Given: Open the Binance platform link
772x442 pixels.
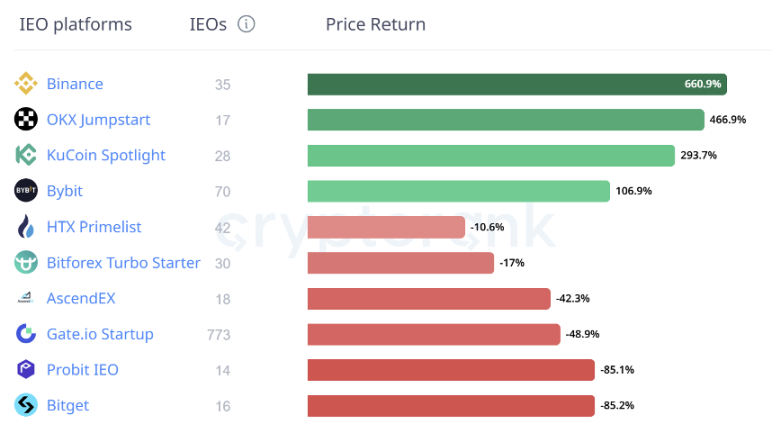Looking at the screenshot, I should 75,84.
